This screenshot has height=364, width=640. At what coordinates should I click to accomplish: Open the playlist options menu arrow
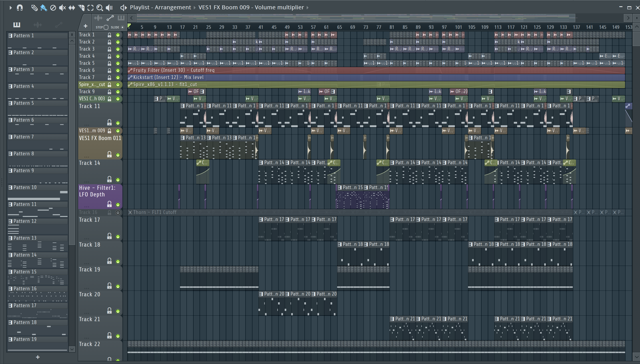[10, 8]
